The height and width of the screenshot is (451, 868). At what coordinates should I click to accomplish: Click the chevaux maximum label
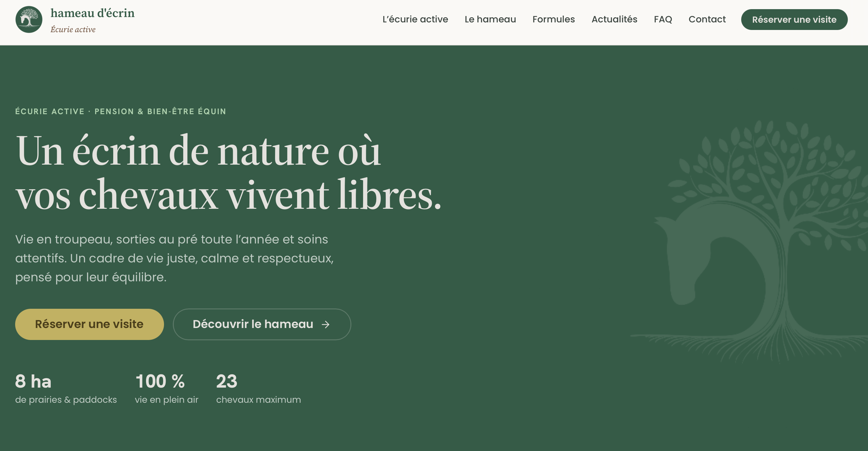pos(258,400)
